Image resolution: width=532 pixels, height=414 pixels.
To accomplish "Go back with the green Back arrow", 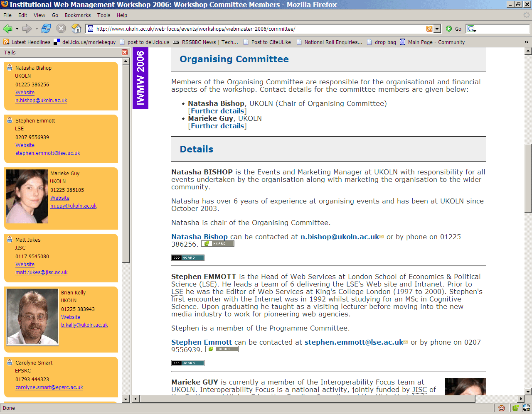I will click(7, 29).
